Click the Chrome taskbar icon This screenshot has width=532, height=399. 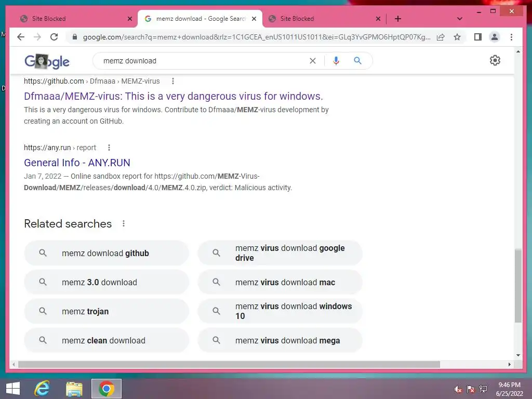point(106,389)
